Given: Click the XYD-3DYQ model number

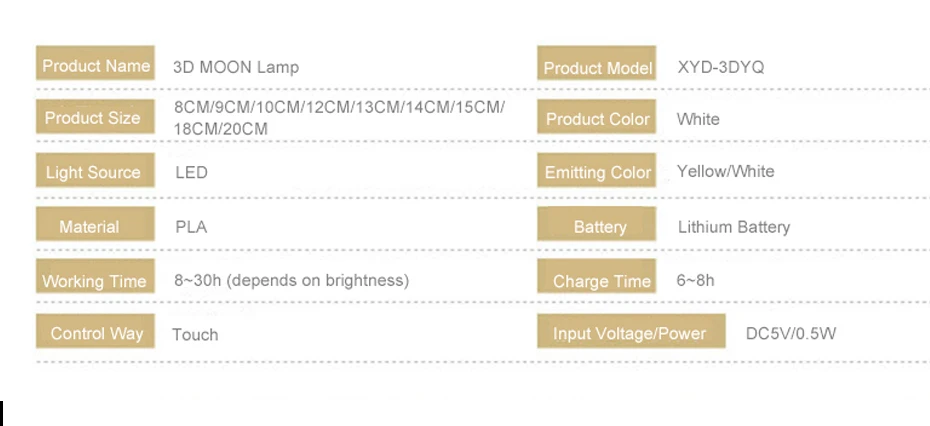Looking at the screenshot, I should pyautogui.click(x=720, y=67).
